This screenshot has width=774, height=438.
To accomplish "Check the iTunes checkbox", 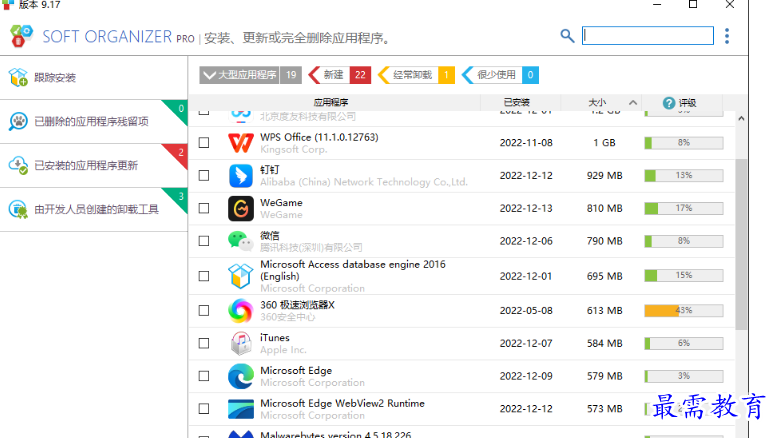I will tap(204, 343).
